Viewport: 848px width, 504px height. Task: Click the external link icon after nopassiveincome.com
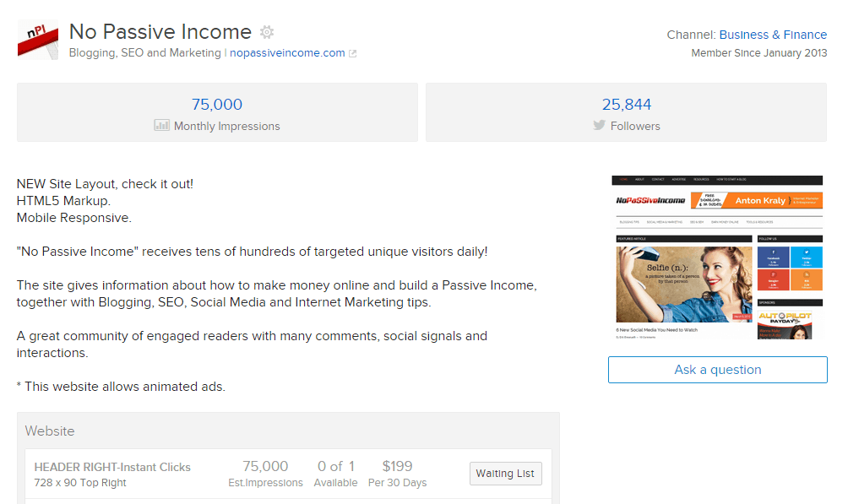[x=354, y=52]
